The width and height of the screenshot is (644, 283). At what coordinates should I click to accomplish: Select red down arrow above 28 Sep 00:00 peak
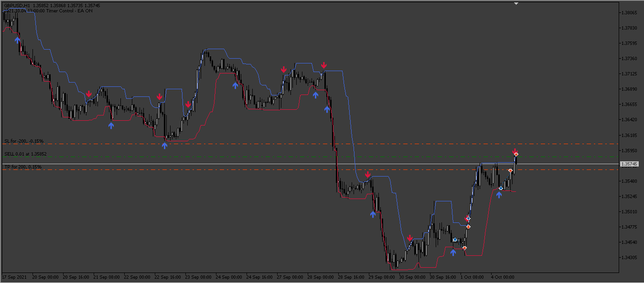(324, 65)
